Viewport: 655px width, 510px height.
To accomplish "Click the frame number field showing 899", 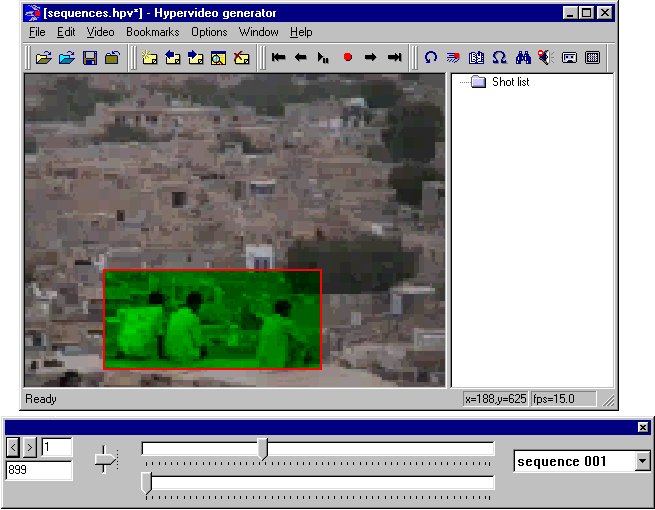I will point(38,470).
